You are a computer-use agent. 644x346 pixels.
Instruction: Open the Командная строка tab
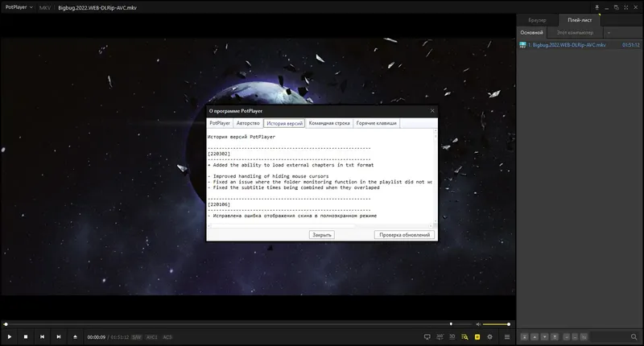(329, 123)
